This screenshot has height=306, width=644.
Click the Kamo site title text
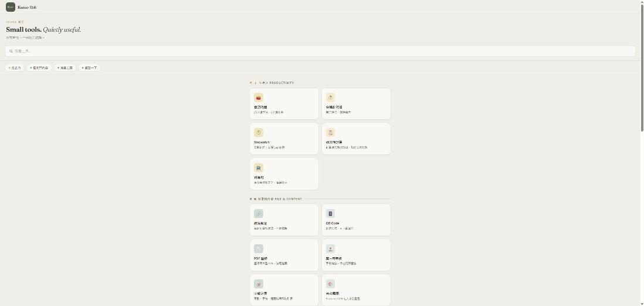27,8
